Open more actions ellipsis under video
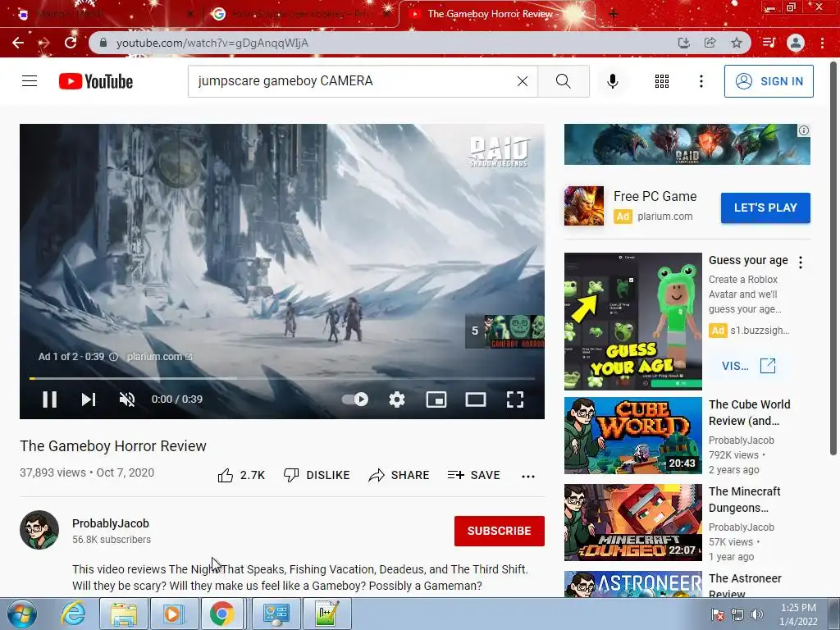The width and height of the screenshot is (840, 630). click(528, 476)
